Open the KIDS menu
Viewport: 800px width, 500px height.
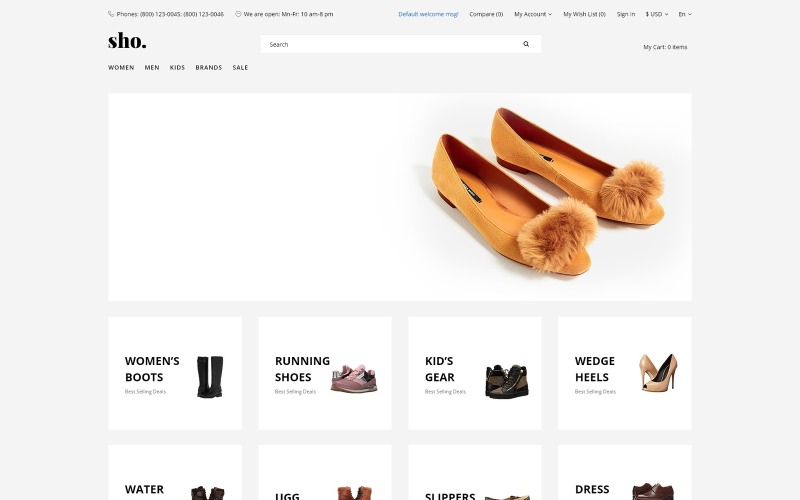pos(177,67)
